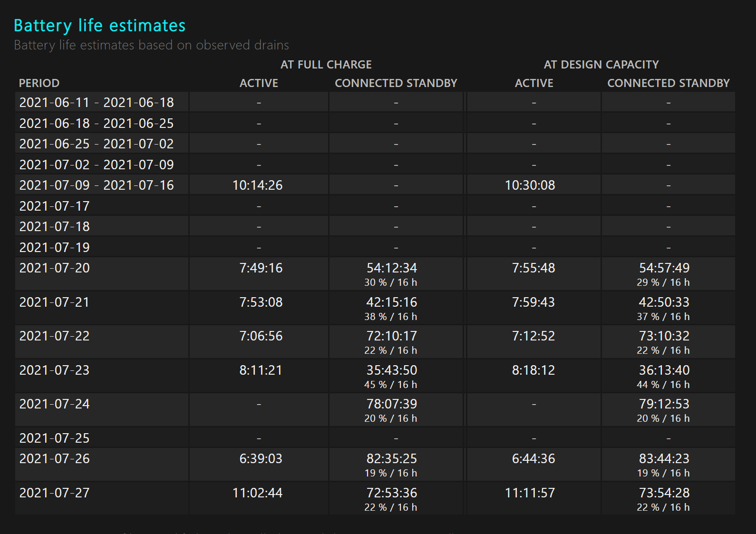Click the 'Battery life estimates' heading

click(99, 26)
